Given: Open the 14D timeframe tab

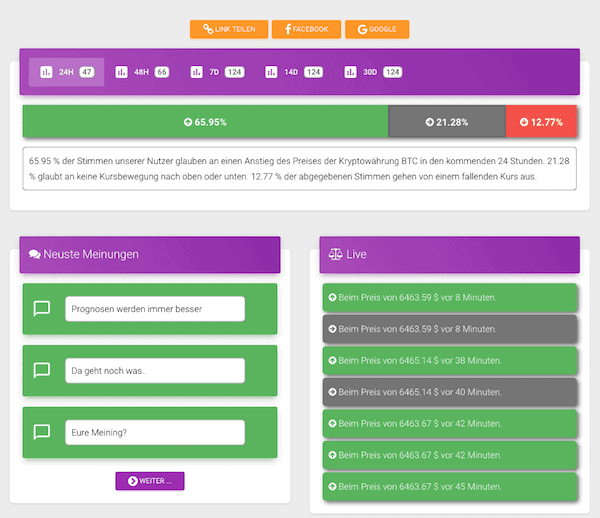Looking at the screenshot, I should (x=294, y=72).
